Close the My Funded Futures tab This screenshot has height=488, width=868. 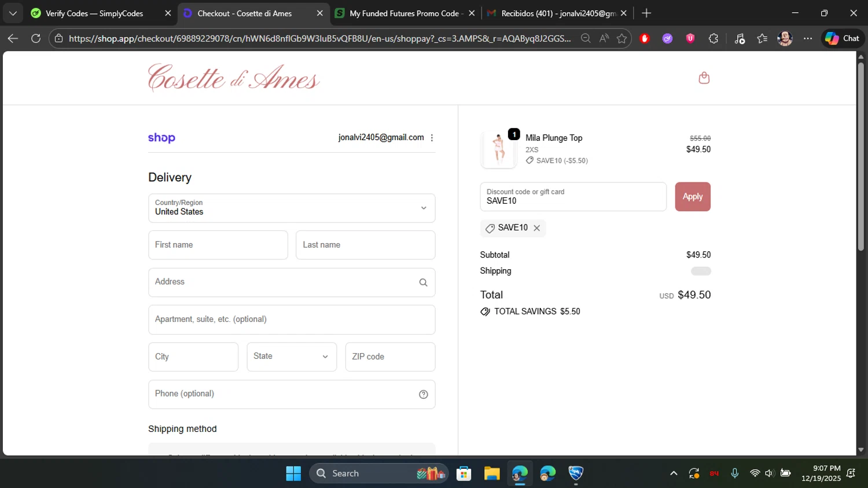(x=472, y=13)
